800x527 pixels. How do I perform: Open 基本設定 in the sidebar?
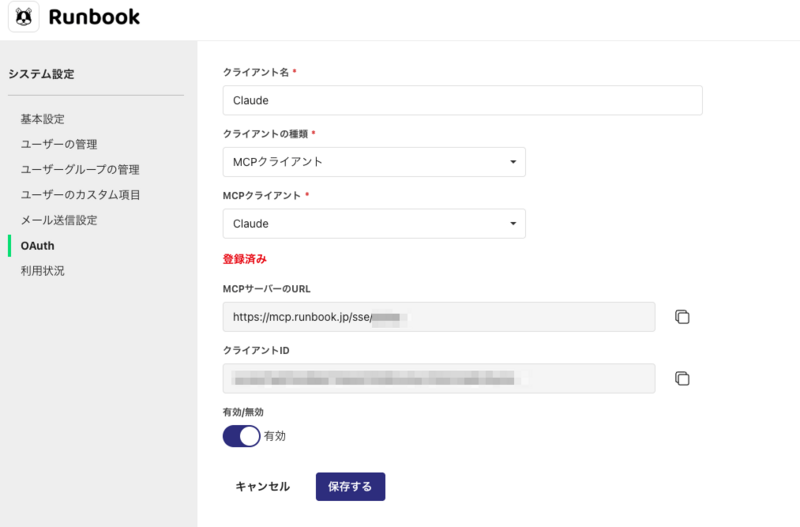[x=42, y=119]
